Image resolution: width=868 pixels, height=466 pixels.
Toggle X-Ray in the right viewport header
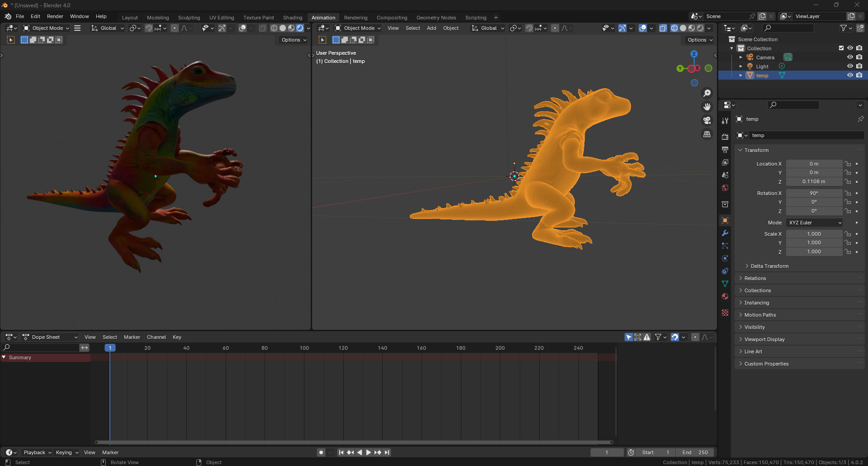coord(663,28)
